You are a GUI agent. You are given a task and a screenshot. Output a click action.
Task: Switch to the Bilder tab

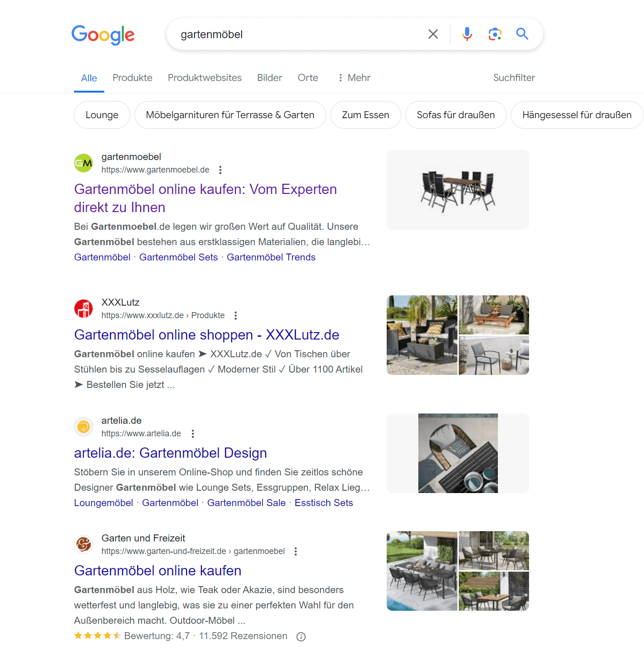tap(269, 78)
